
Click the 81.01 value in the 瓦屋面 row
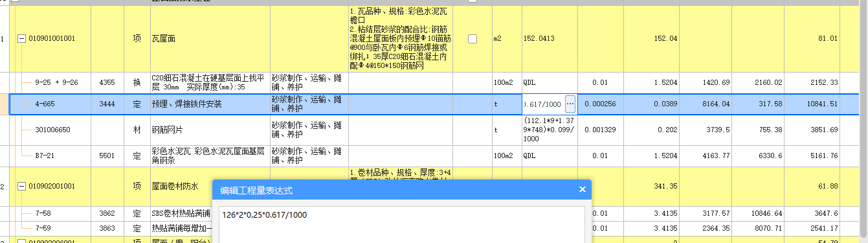tap(829, 39)
